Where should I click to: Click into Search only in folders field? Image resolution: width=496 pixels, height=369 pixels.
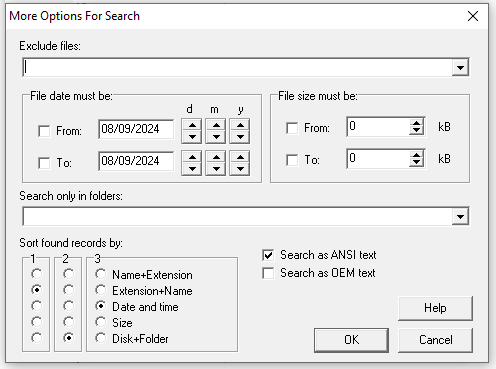[x=238, y=216]
